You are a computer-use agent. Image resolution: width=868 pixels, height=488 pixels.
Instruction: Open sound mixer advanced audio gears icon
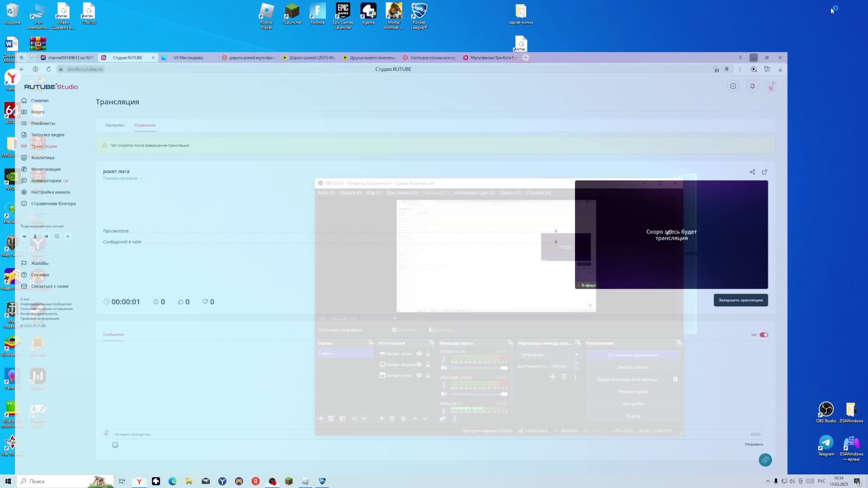[443, 419]
